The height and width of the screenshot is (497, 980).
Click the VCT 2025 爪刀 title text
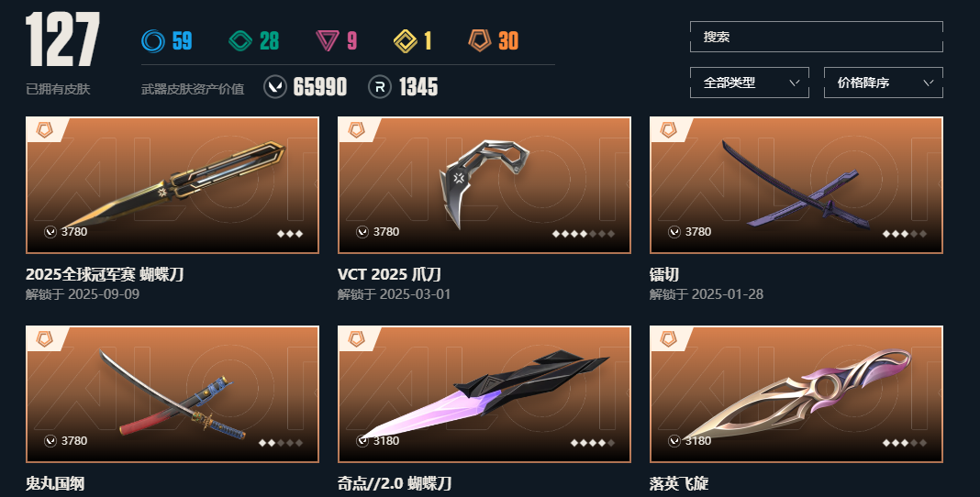[389, 274]
